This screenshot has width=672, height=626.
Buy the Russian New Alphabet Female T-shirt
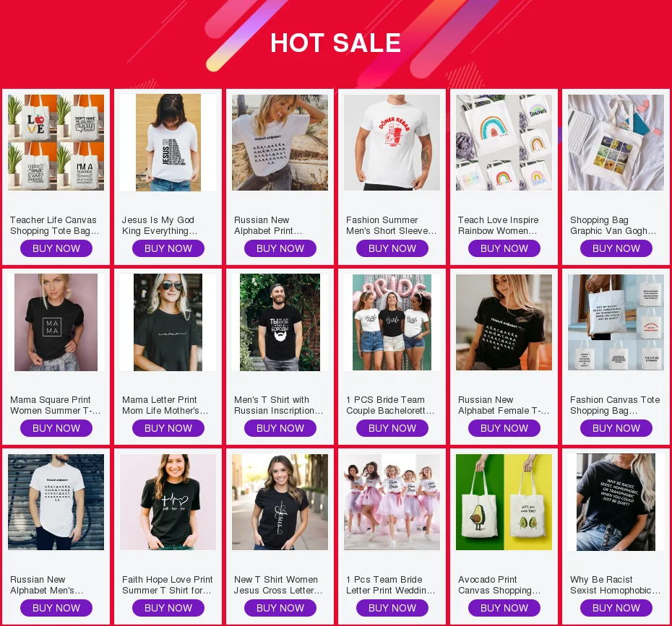[504, 428]
